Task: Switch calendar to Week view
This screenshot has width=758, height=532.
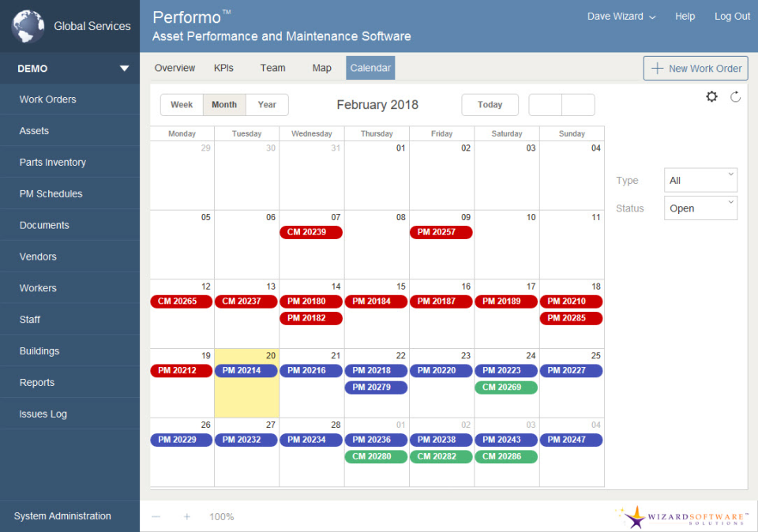Action: point(182,105)
